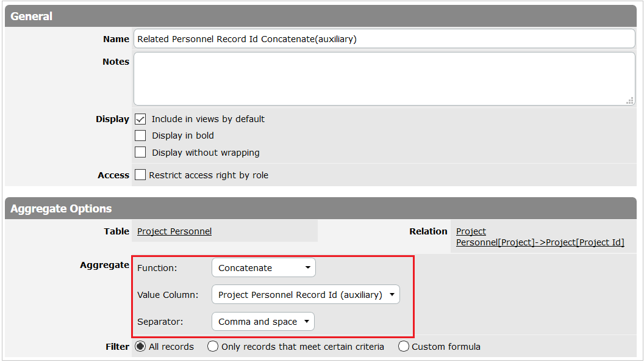Open the Project Personnel table link

click(174, 231)
